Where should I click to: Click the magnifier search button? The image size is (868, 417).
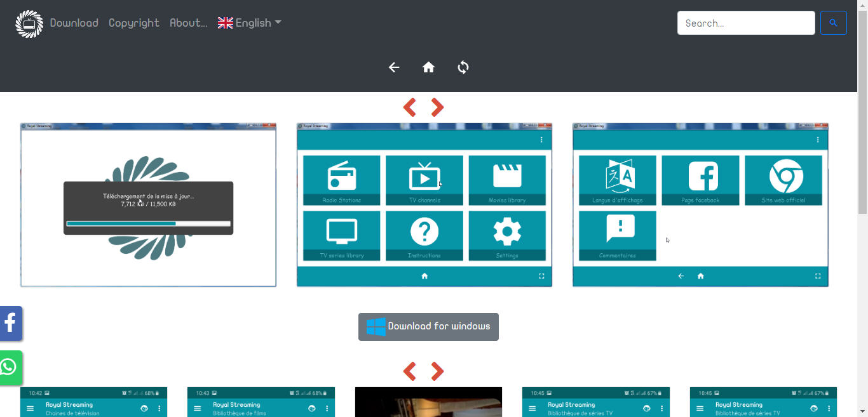[834, 23]
